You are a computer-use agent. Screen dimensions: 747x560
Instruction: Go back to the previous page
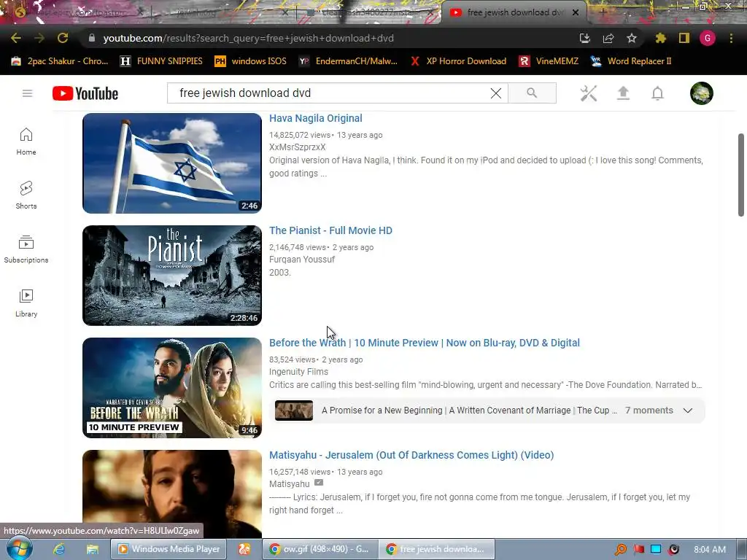pyautogui.click(x=16, y=38)
